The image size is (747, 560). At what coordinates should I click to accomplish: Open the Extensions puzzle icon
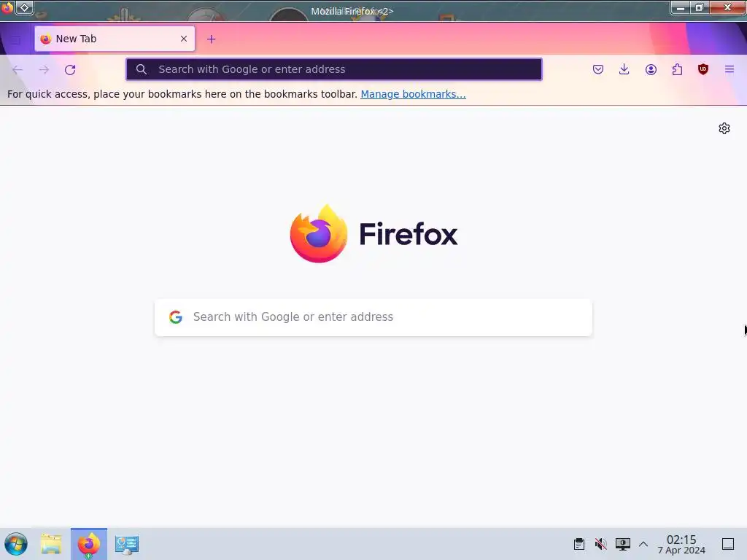pos(677,69)
